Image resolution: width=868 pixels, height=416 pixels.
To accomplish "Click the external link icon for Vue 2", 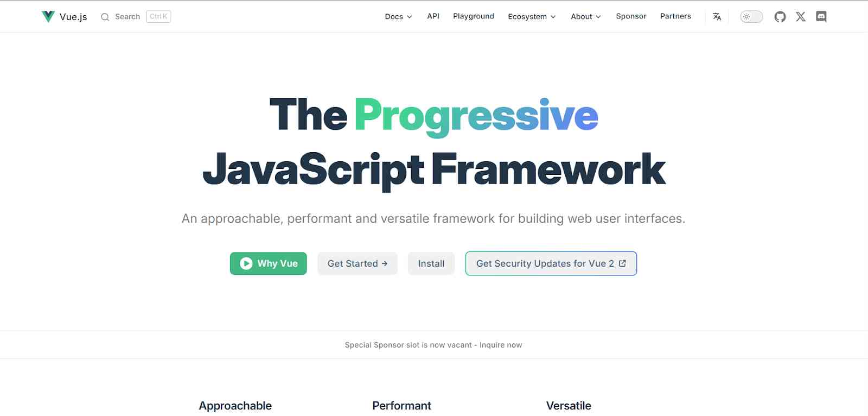I will pyautogui.click(x=622, y=263).
